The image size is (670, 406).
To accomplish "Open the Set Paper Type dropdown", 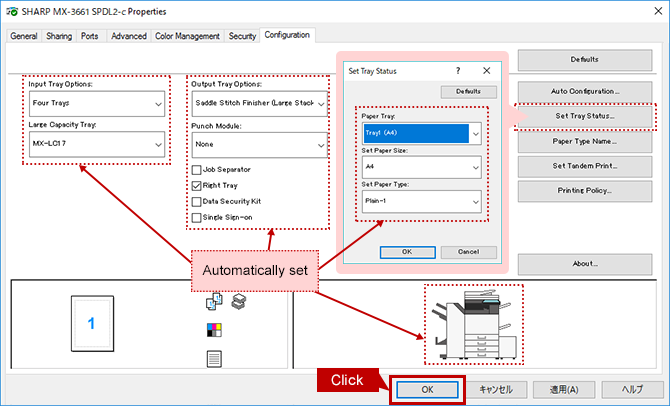I will 422,201.
